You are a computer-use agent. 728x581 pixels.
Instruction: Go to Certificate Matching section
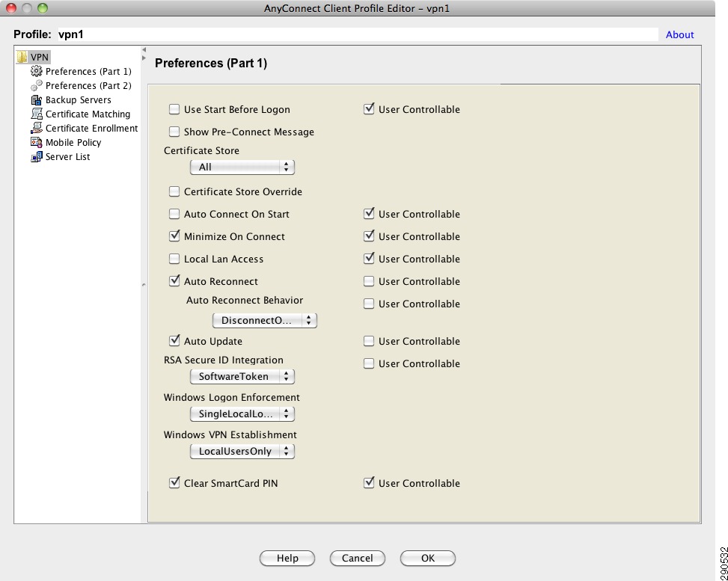click(88, 114)
